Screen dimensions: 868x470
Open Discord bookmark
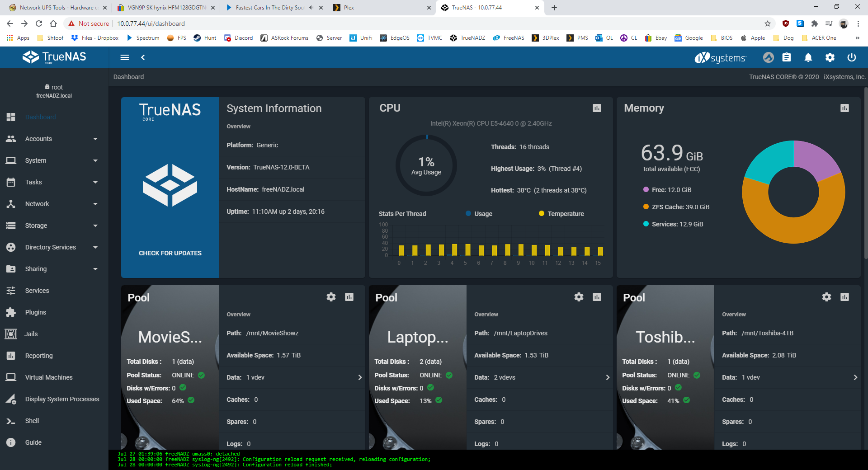click(238, 38)
